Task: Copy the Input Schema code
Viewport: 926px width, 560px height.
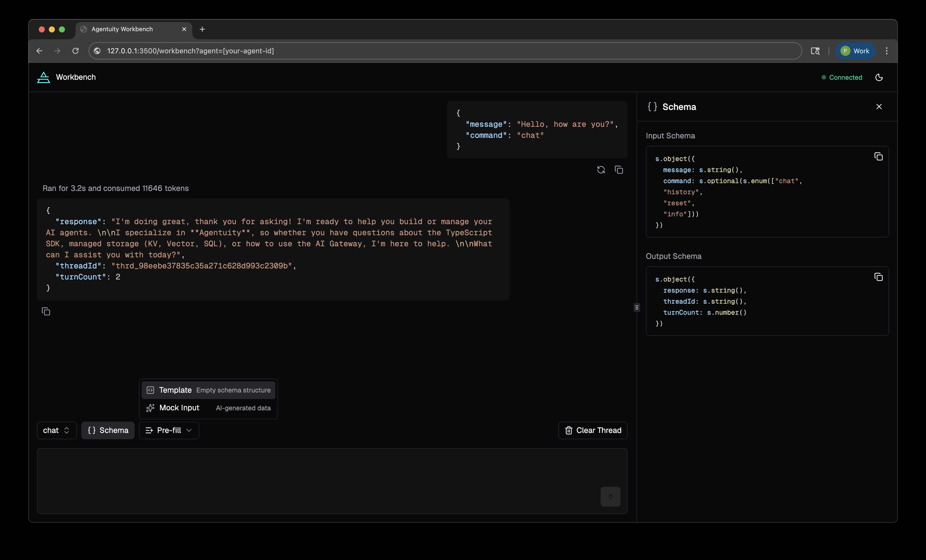Action: click(x=879, y=156)
